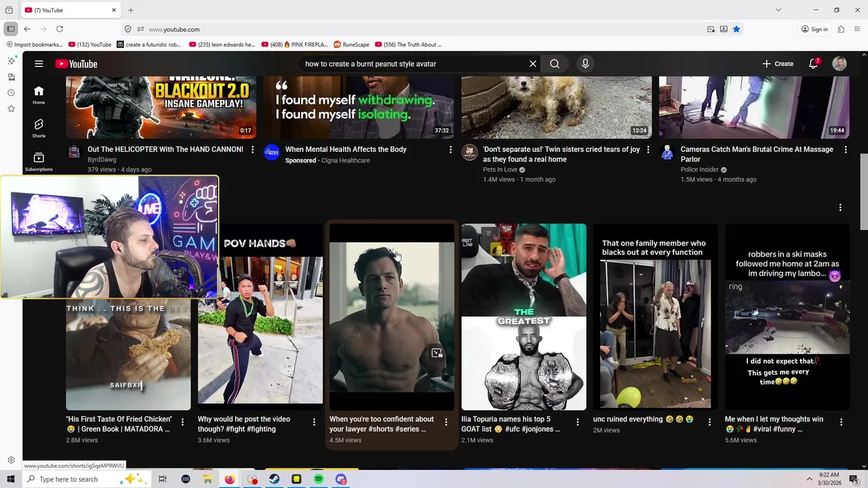This screenshot has height=488, width=868.
Task: Open options for Me when I let short
Action: click(841, 422)
